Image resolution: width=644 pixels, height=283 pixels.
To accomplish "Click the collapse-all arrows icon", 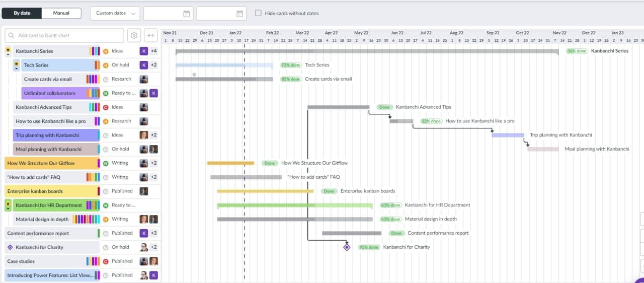I will pyautogui.click(x=151, y=35).
